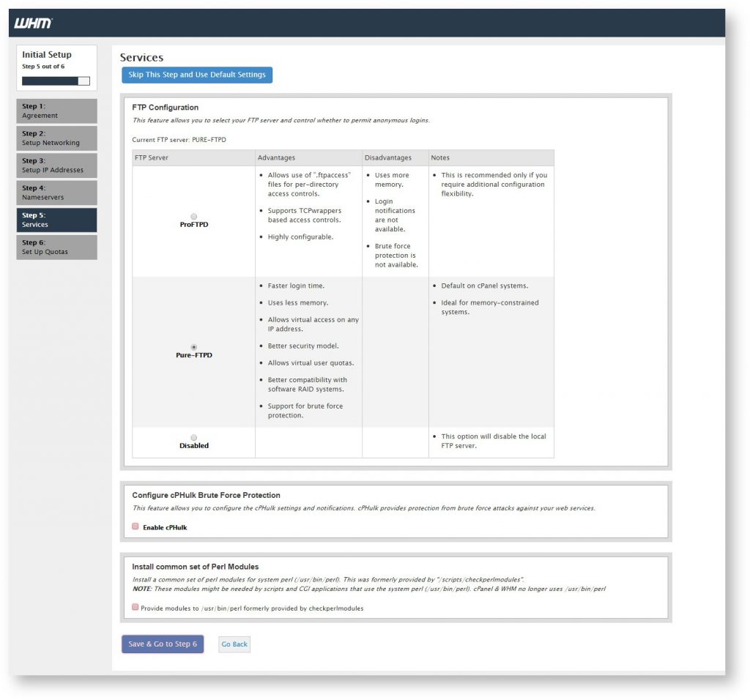Select the ProFTPD FTP server option
This screenshot has height=700, width=750.
[x=193, y=215]
